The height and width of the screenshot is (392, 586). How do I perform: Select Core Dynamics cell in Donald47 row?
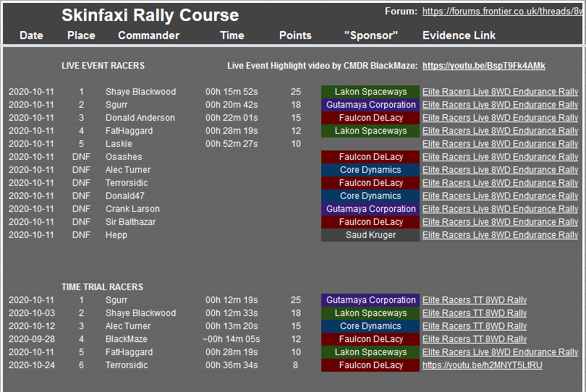point(370,196)
